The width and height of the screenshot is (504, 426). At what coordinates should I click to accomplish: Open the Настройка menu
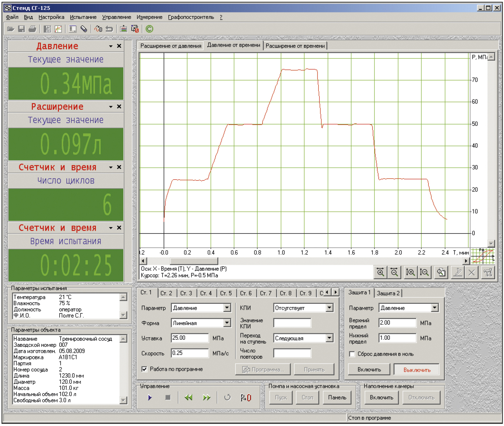coord(51,17)
